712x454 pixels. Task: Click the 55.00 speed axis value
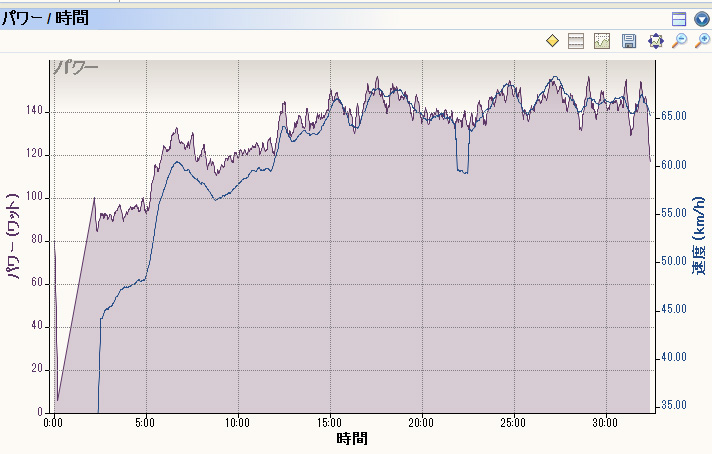click(673, 213)
